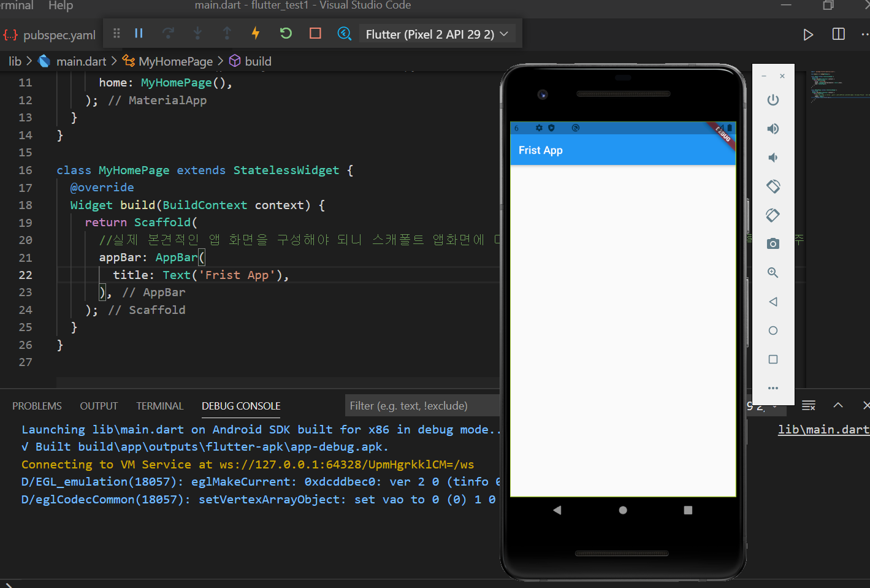The image size is (870, 588).
Task: Tap the Android home button on phone screen
Action: [623, 510]
